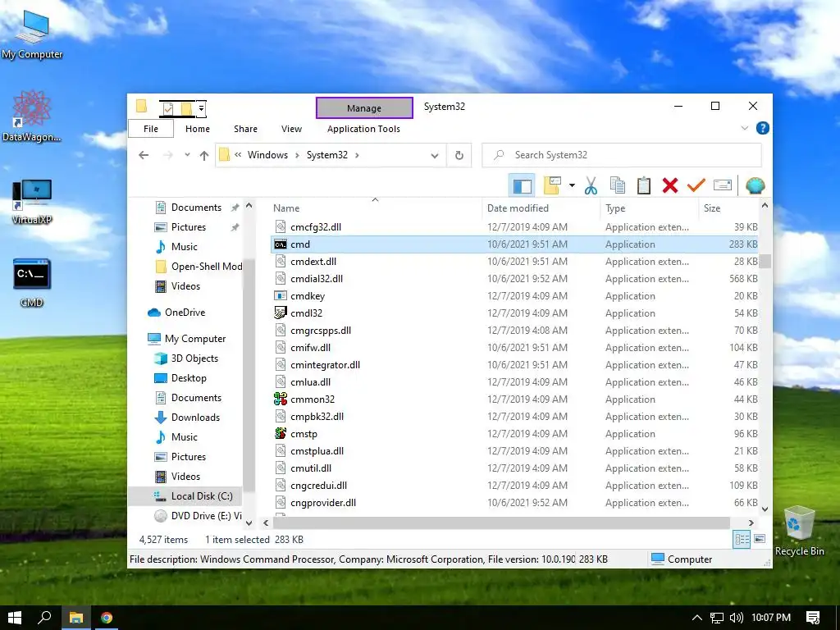Select the cmdkey file icon
840x630 pixels.
coord(281,295)
